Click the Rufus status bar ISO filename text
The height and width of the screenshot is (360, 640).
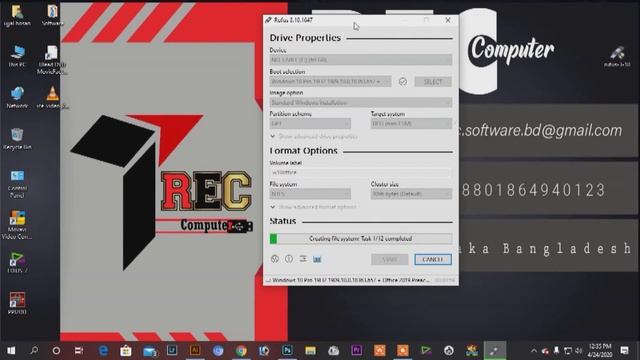click(x=350, y=280)
